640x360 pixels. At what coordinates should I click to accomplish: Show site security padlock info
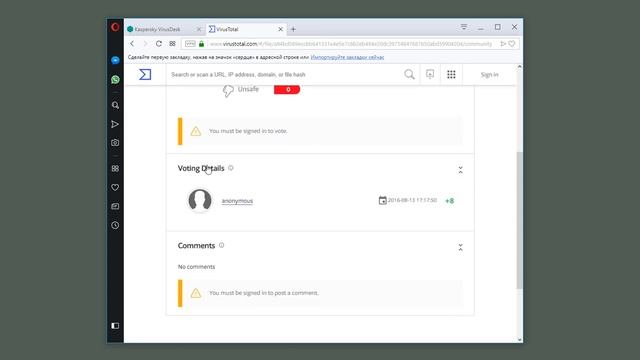coord(201,44)
